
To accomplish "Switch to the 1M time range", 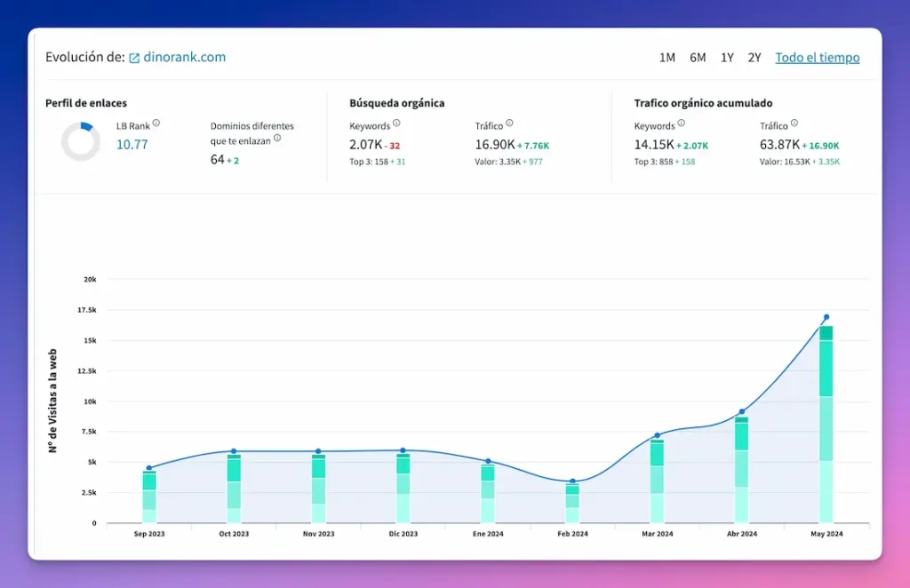I will (x=667, y=58).
